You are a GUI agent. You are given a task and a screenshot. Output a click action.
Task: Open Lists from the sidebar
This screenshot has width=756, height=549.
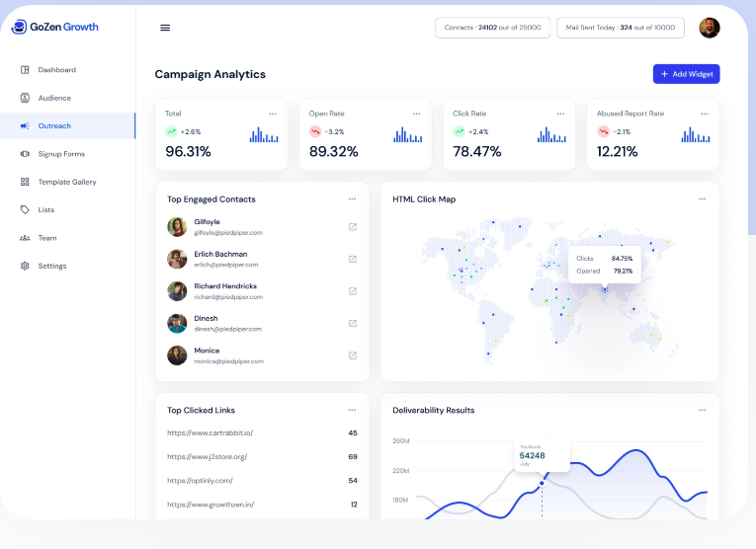coord(46,210)
